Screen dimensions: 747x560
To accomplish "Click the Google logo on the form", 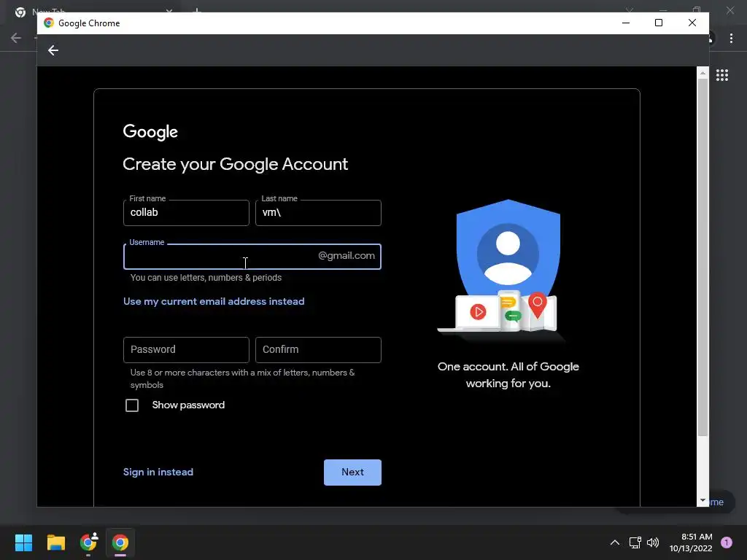I will [x=150, y=132].
